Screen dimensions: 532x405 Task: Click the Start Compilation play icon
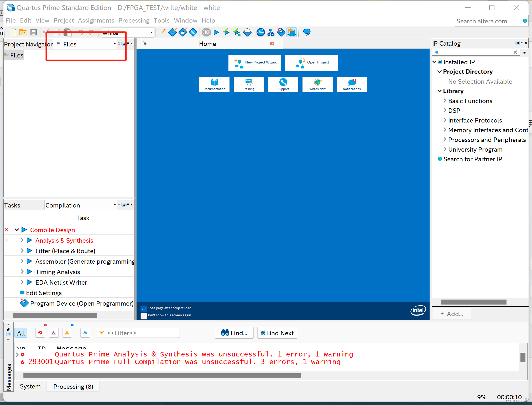(216, 32)
